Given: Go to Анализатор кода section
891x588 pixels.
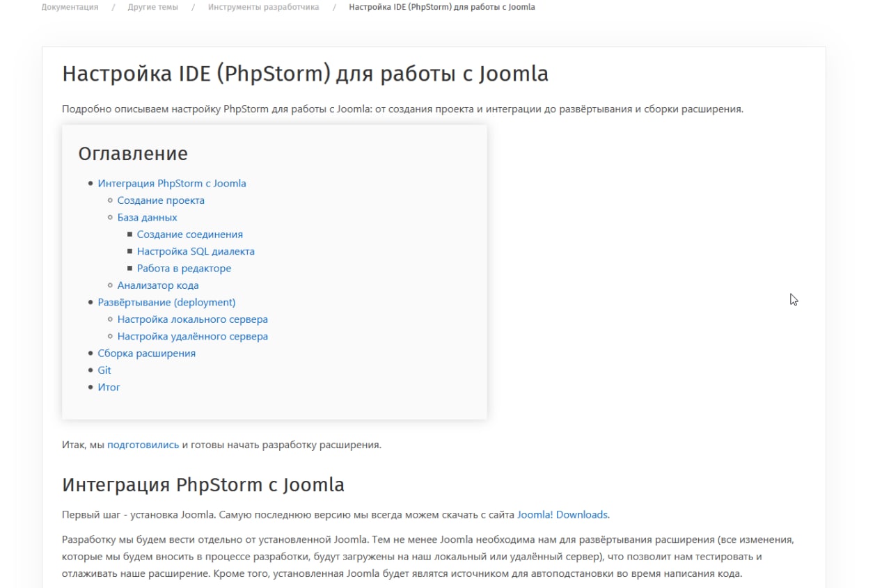Looking at the screenshot, I should click(x=158, y=285).
